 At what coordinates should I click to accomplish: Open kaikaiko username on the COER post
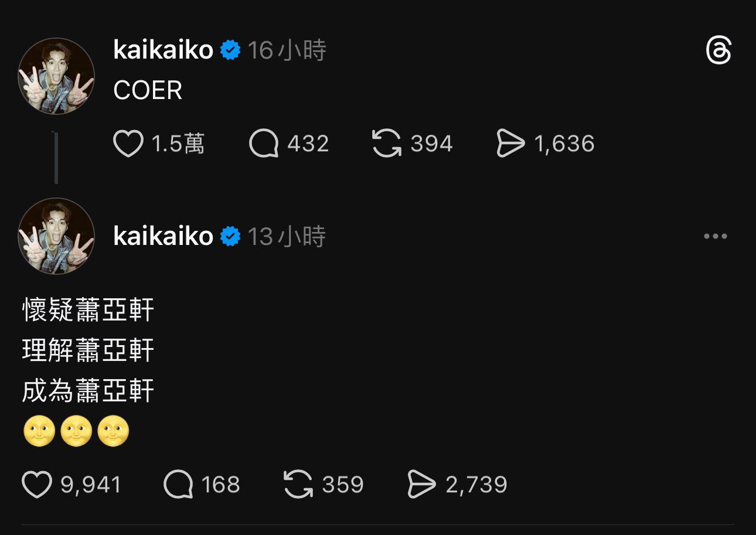tap(163, 51)
